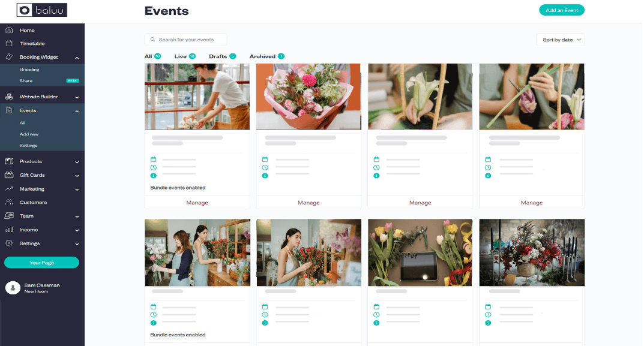Click the pink flower bouquet thumbnail
The image size is (644, 346).
[x=308, y=97]
